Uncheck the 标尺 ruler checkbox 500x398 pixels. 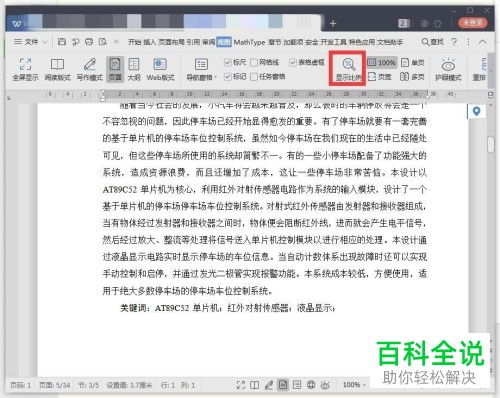228,62
